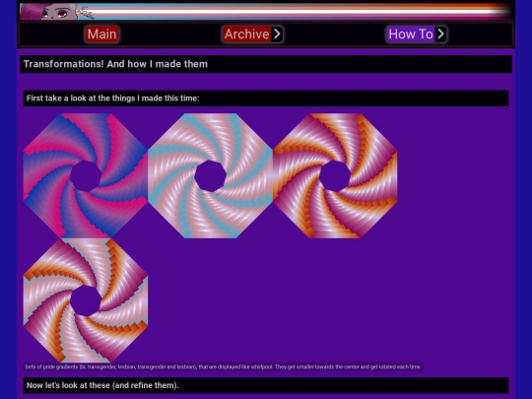Click the 'Sets of pride gradients' caption

click(223, 366)
